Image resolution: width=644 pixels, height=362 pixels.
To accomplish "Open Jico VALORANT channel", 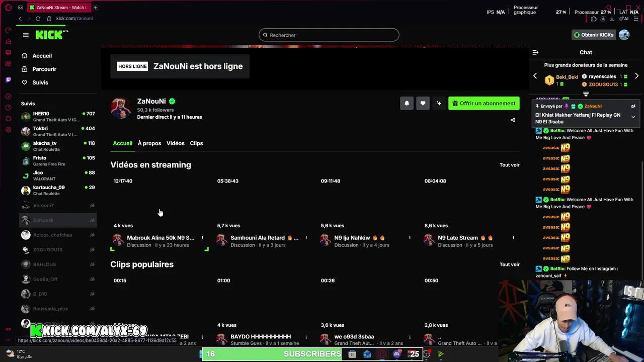I will (x=58, y=175).
